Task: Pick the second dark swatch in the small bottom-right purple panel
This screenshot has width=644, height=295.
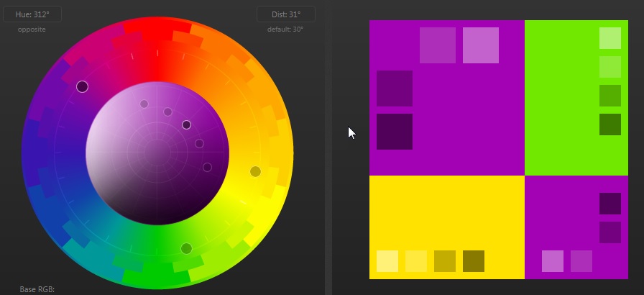Action: click(x=610, y=232)
